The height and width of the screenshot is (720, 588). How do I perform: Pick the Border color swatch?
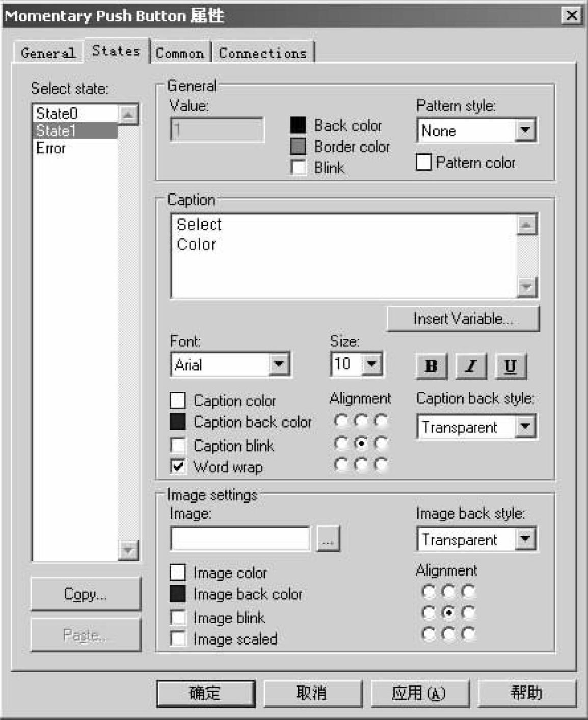click(298, 147)
